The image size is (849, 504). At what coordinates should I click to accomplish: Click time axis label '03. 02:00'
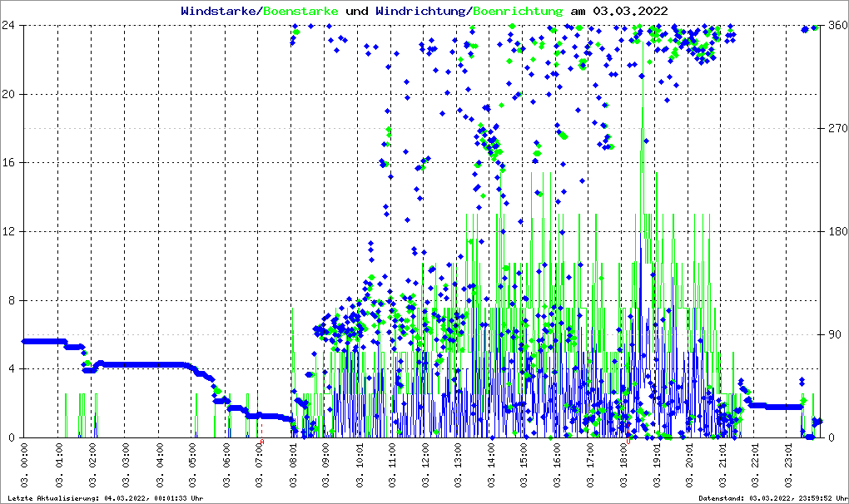pos(92,466)
